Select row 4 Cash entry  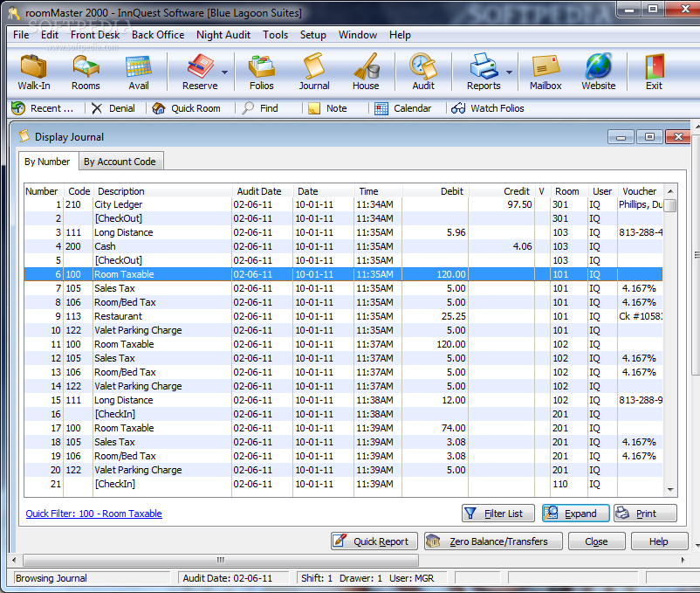(x=343, y=246)
